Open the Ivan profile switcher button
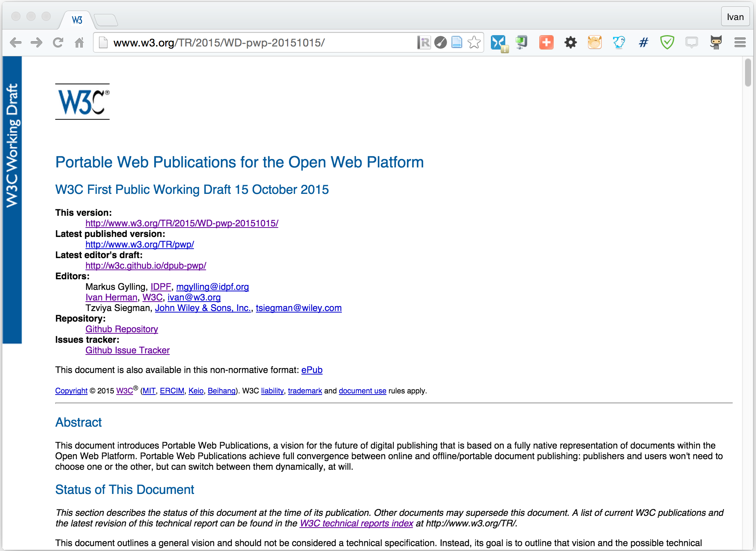Viewport: 756px width, 551px height. pyautogui.click(x=735, y=17)
